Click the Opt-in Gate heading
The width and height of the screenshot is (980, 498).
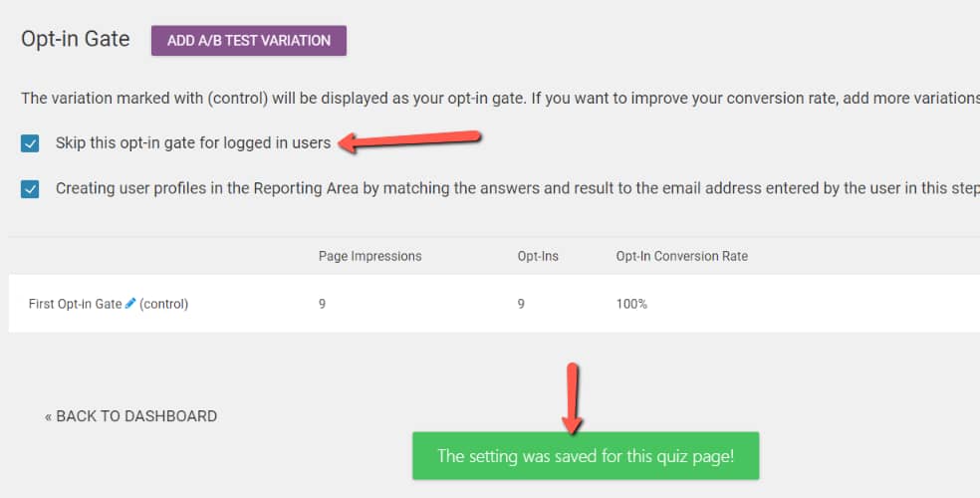[76, 39]
